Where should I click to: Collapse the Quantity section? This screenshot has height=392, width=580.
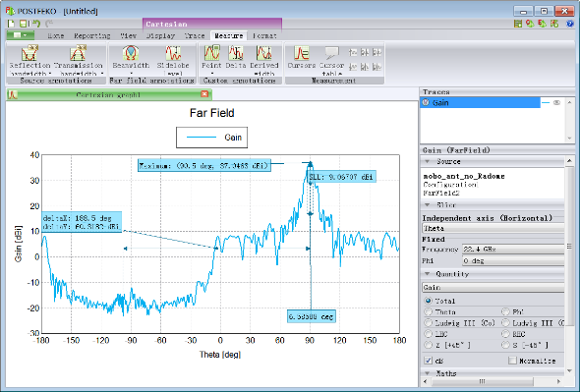(428, 274)
